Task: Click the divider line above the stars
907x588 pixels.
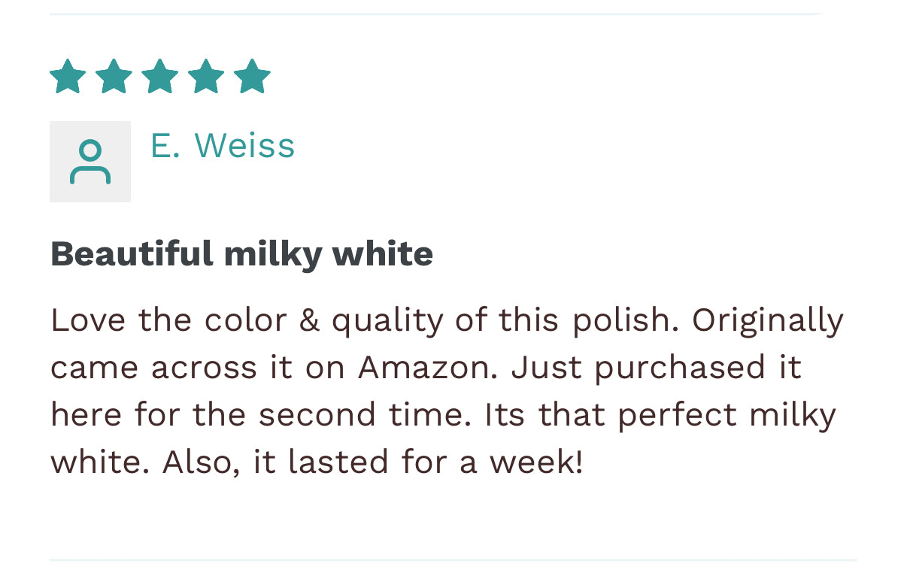Action: pos(436,14)
